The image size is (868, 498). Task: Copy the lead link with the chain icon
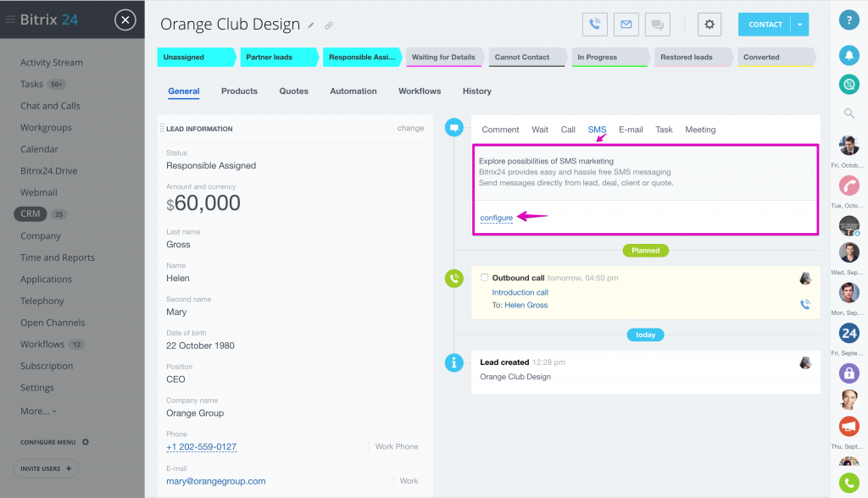point(329,25)
